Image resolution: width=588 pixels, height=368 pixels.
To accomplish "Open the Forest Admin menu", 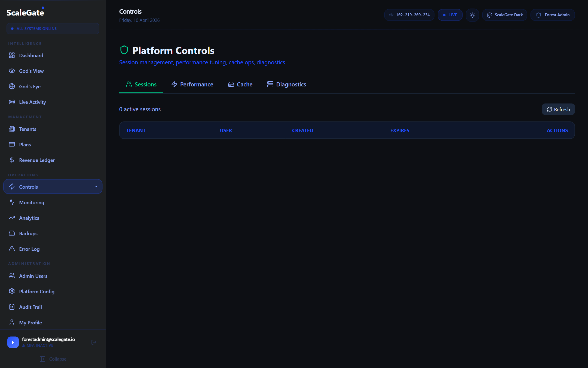I will click(552, 15).
